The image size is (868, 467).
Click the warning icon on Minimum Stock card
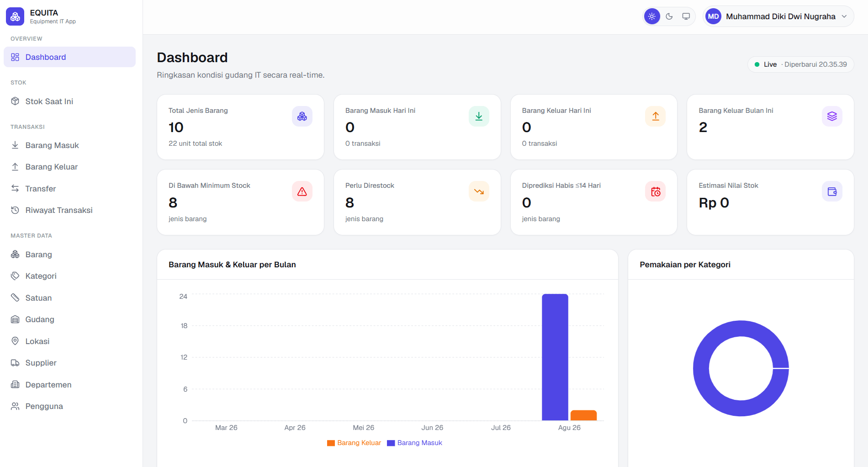point(302,191)
